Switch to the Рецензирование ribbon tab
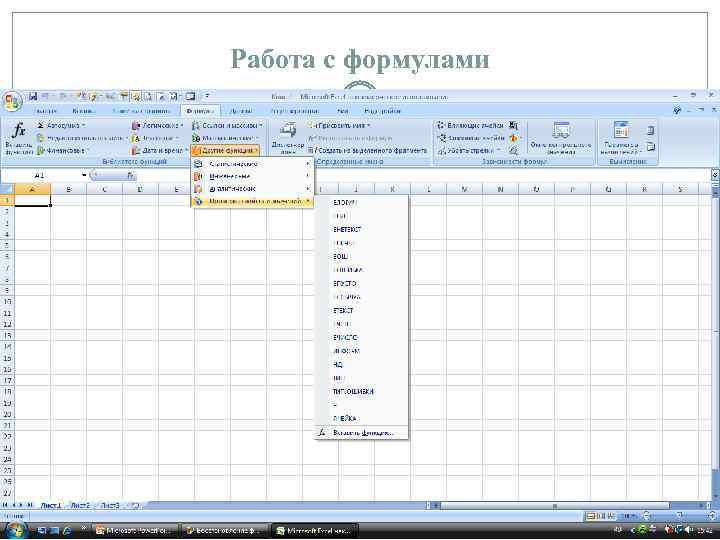 pos(294,111)
